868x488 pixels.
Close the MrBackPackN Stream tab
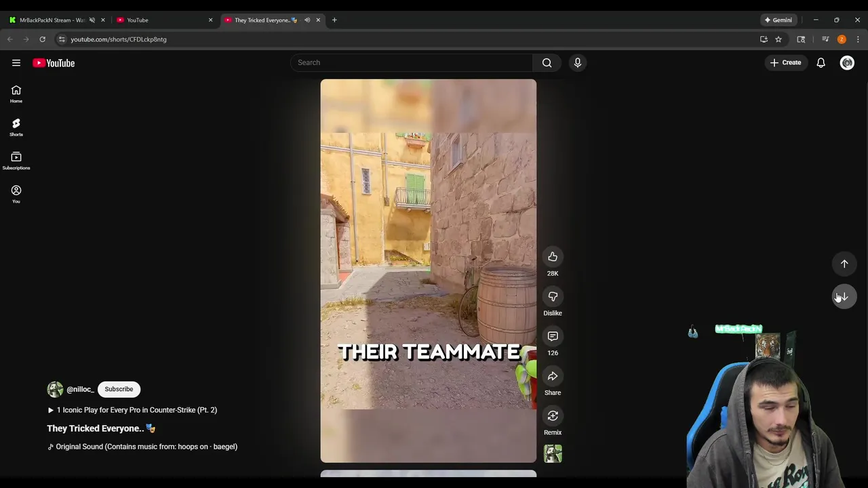click(103, 20)
